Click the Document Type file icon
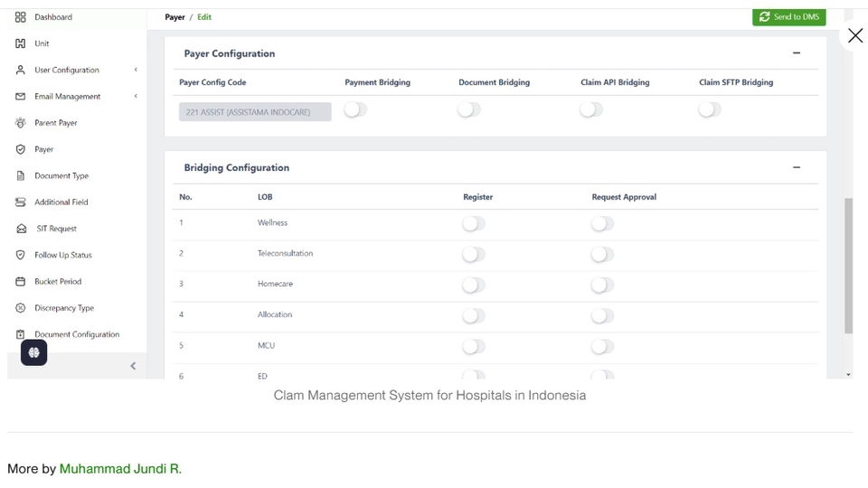 pyautogui.click(x=21, y=175)
